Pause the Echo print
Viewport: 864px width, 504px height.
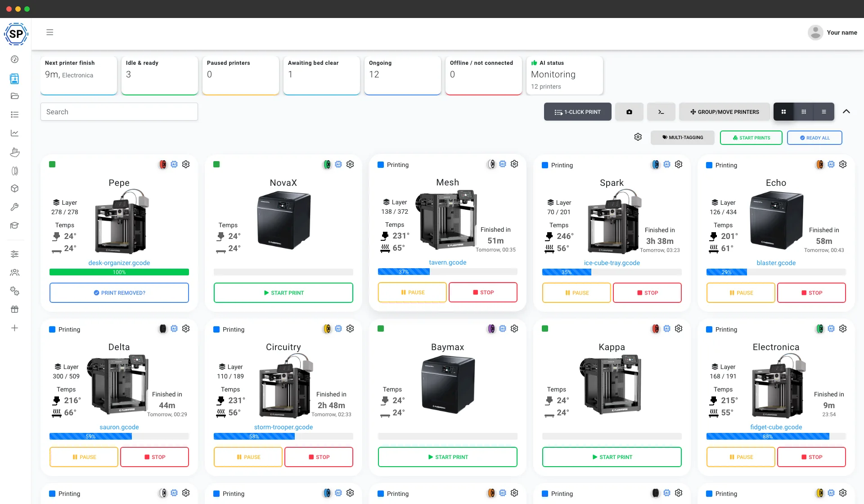[x=741, y=292]
